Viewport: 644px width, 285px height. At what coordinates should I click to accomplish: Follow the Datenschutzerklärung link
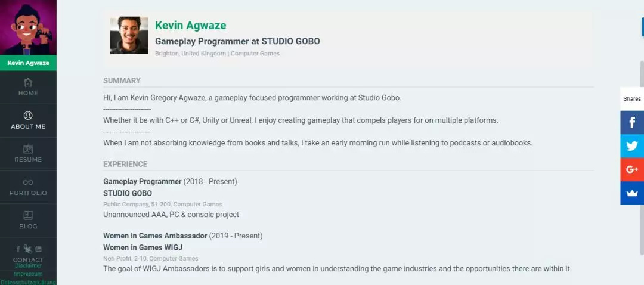(28, 282)
